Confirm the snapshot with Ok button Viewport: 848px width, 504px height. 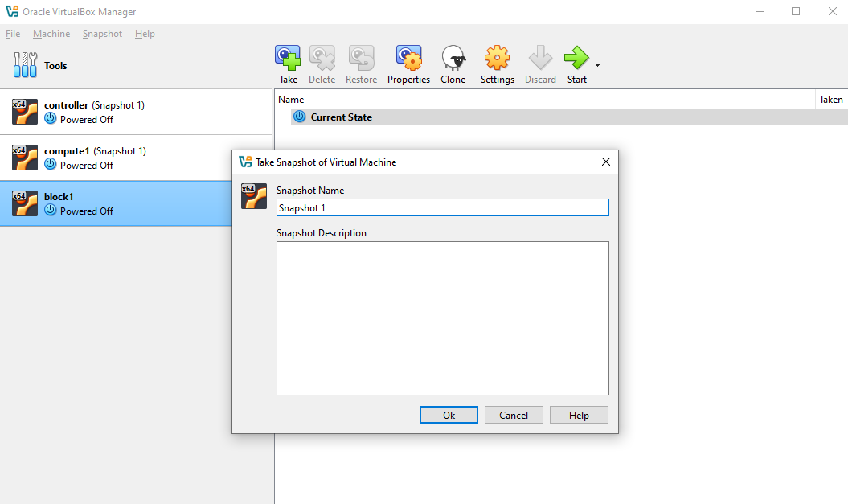click(x=449, y=415)
